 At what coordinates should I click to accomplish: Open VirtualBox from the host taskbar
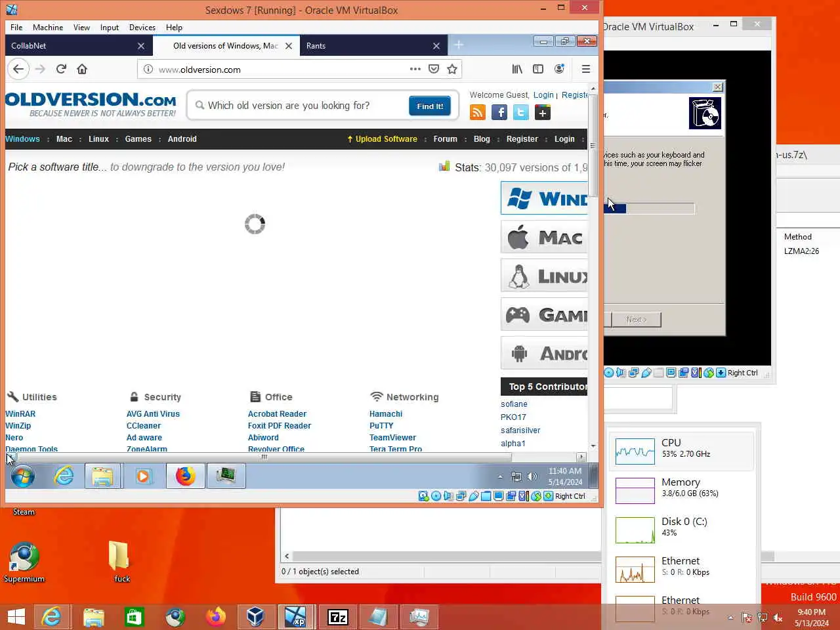click(255, 617)
